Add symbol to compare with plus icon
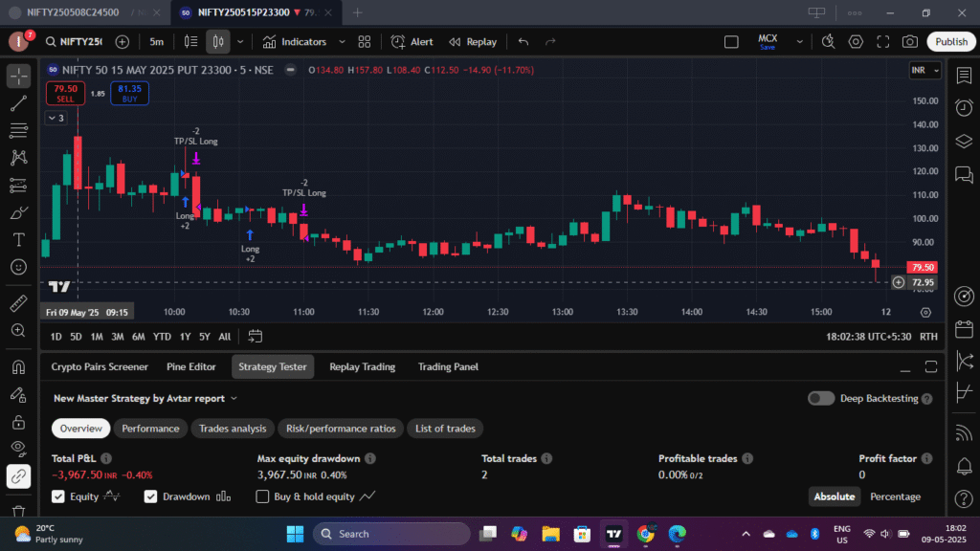Image resolution: width=980 pixels, height=551 pixels. tap(122, 42)
